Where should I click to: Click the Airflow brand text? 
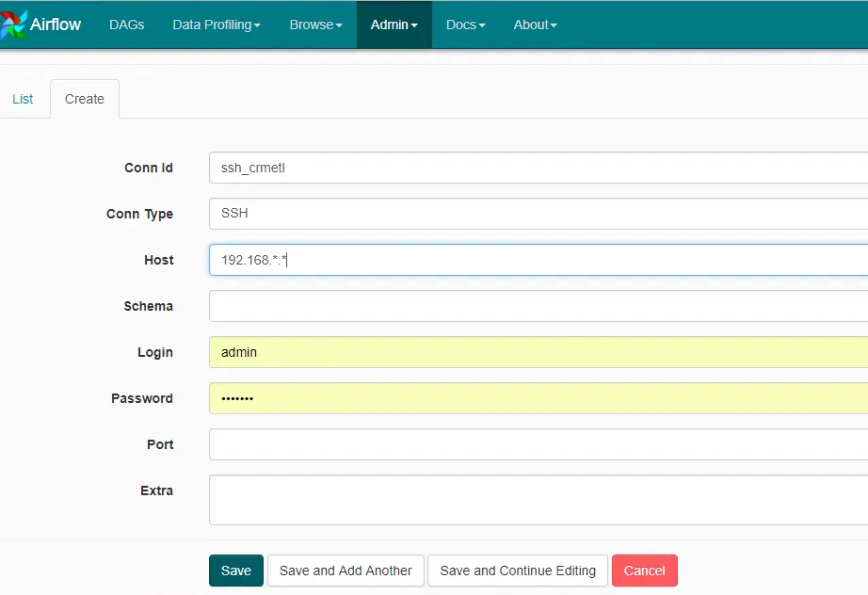tap(56, 24)
